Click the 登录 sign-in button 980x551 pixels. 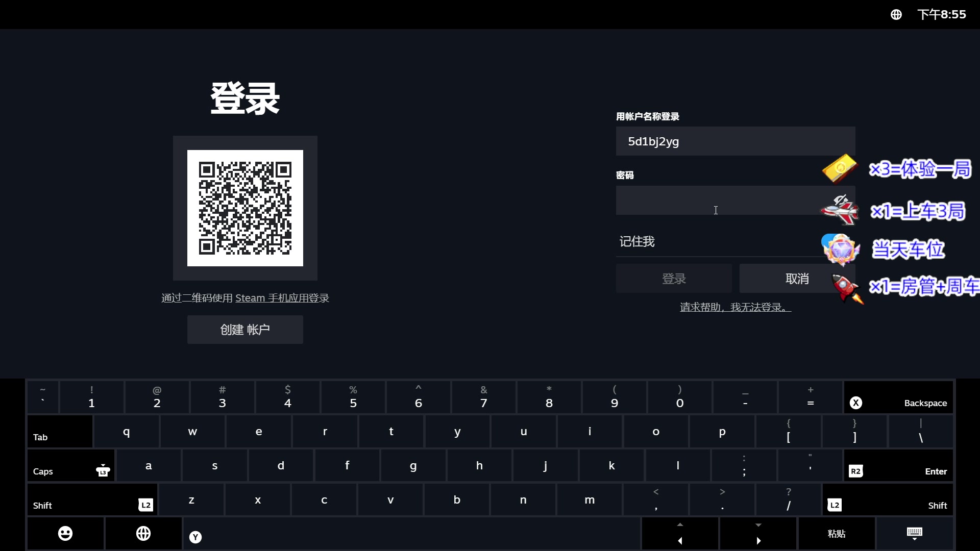[x=673, y=279]
